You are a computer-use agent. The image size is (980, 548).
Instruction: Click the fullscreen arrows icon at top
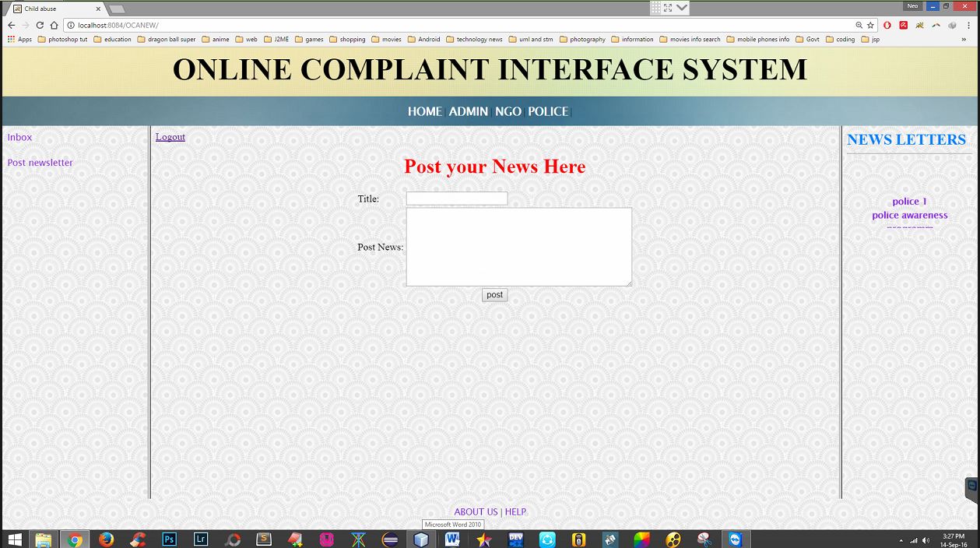(668, 8)
